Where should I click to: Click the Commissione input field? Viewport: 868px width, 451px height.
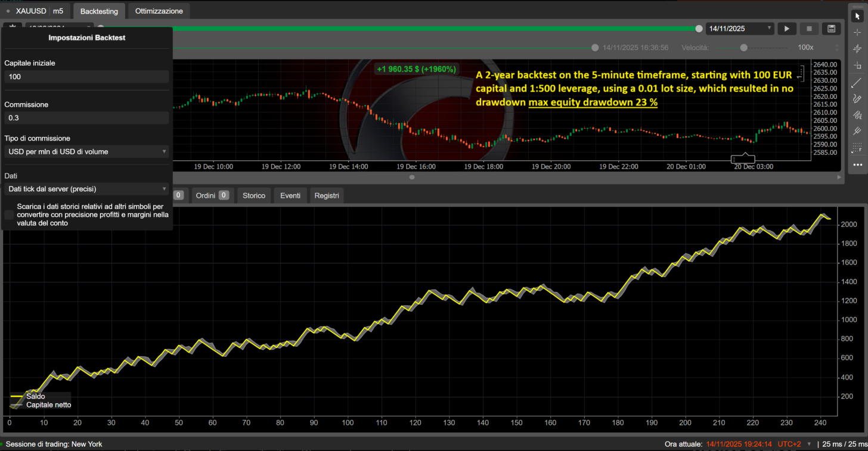click(86, 118)
